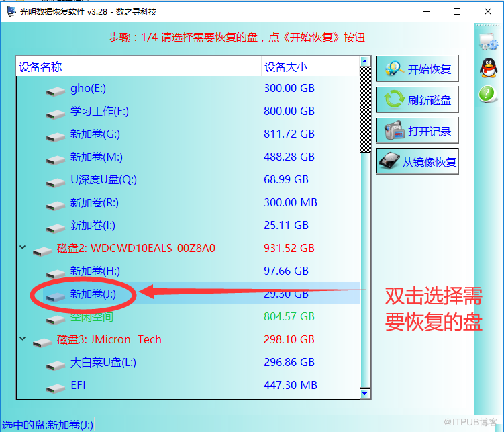Close the 光明数据恢复软件 window
This screenshot has height=432, width=504.
pyautogui.click(x=488, y=11)
